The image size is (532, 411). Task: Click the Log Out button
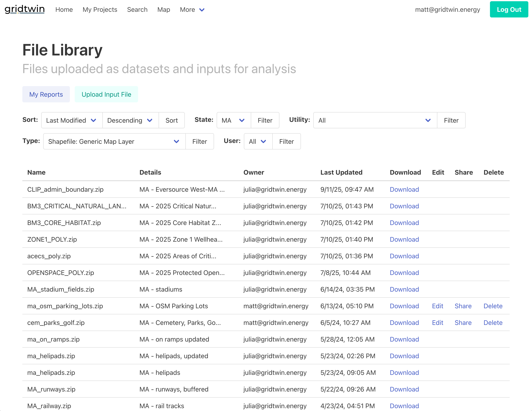click(509, 10)
